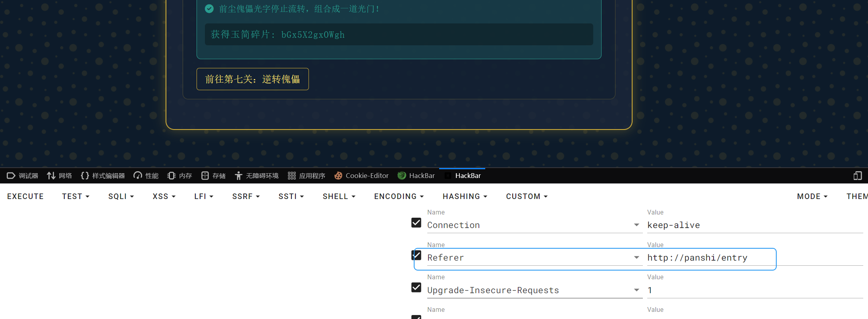The width and height of the screenshot is (868, 319).
Task: Click the Cookie-Editor cookie icon
Action: click(338, 176)
